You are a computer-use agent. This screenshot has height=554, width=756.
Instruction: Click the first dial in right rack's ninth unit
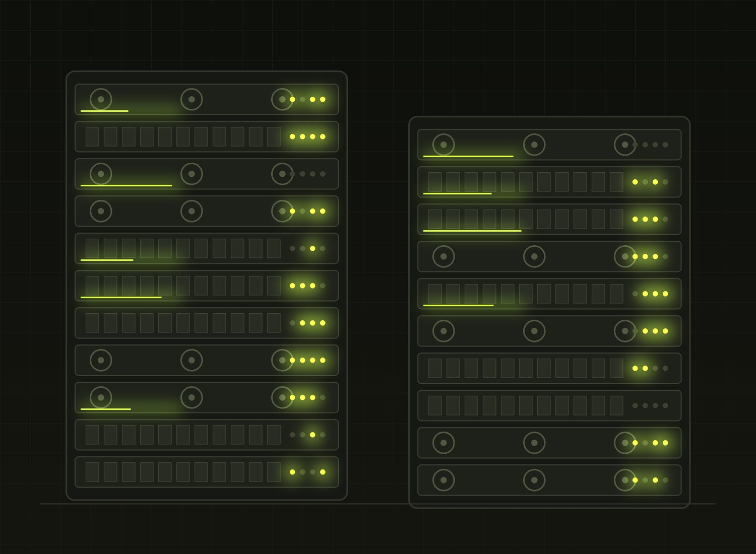444,443
